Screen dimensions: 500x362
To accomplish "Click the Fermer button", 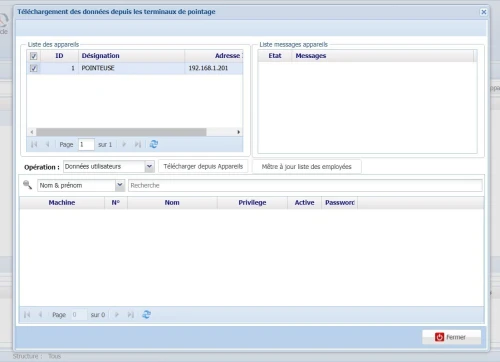I will tap(451, 337).
